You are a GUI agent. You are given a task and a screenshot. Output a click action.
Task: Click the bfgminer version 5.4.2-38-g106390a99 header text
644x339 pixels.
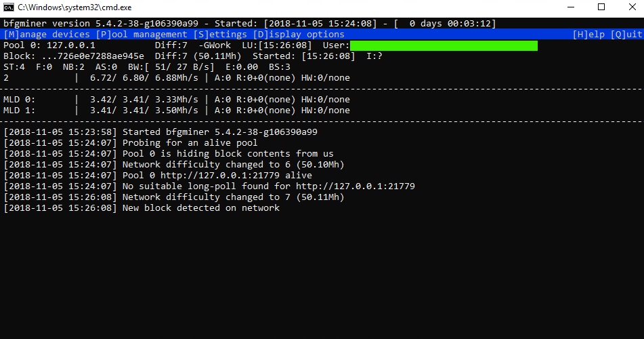click(x=101, y=24)
